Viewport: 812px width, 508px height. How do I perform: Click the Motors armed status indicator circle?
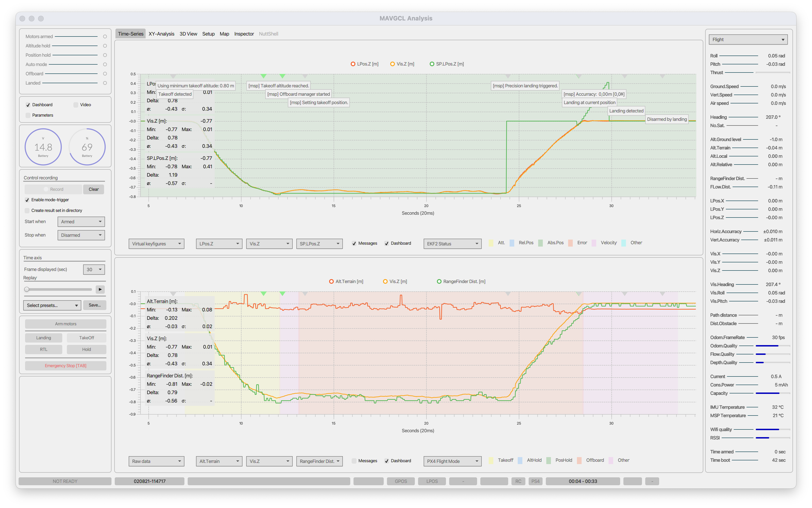[x=105, y=37]
